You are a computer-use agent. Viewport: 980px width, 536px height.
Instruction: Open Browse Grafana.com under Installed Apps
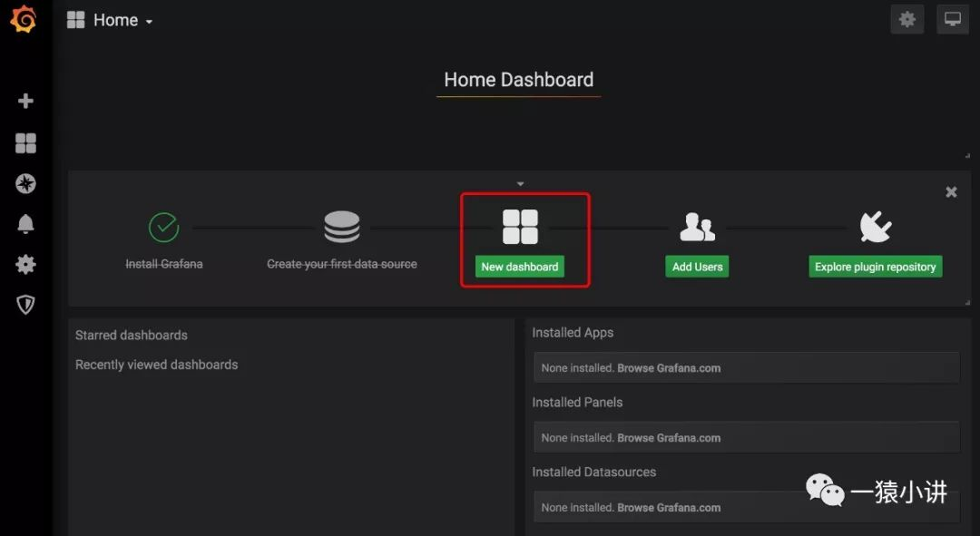pos(669,368)
